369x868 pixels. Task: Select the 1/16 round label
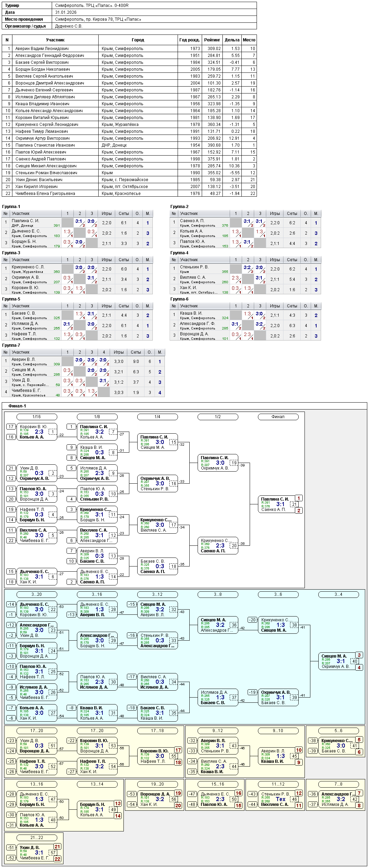pos(37,417)
